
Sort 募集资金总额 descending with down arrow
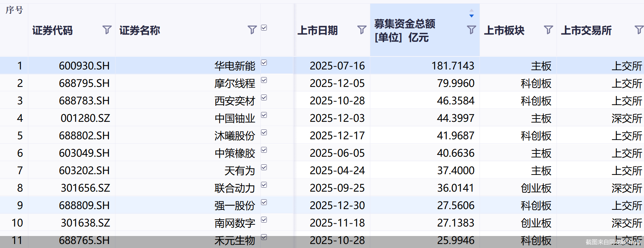(x=471, y=16)
